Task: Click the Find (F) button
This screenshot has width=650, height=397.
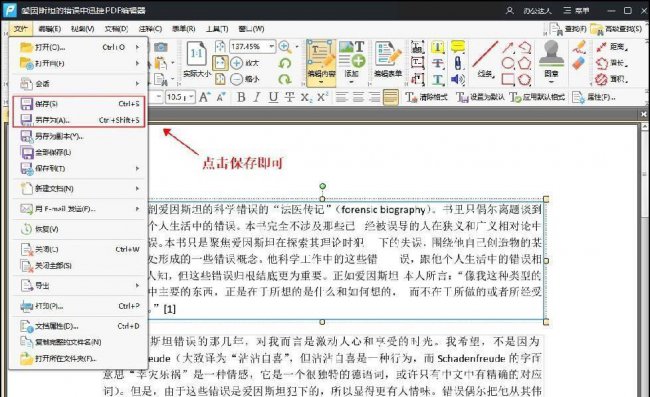Action: [568, 29]
